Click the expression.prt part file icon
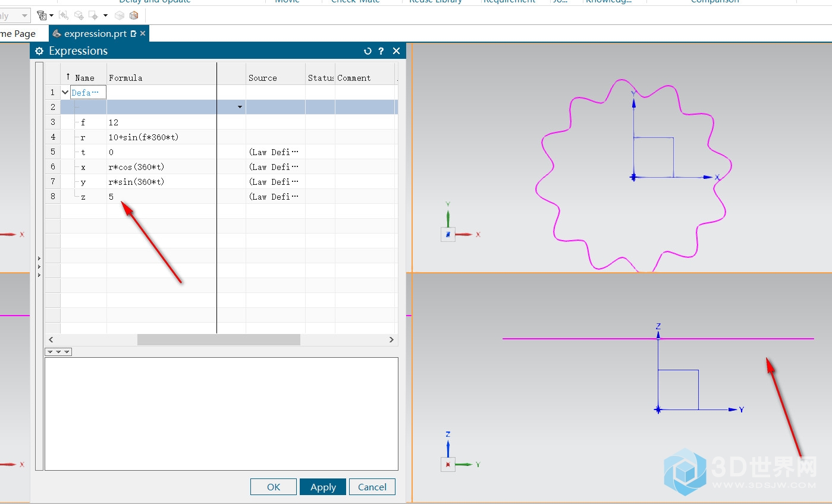The image size is (832, 504). [x=57, y=34]
